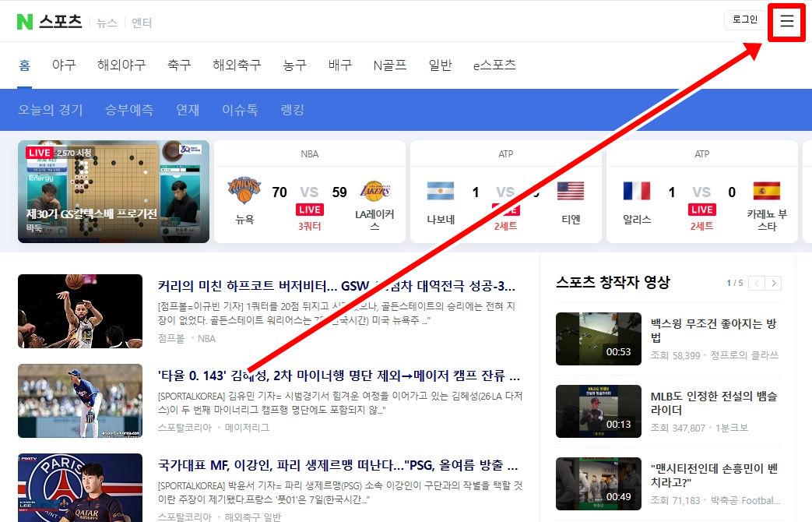The image size is (812, 522).
Task: Play the 백스윙 무조건 좋아지는 방법 video thumbnail
Action: pyautogui.click(x=598, y=339)
